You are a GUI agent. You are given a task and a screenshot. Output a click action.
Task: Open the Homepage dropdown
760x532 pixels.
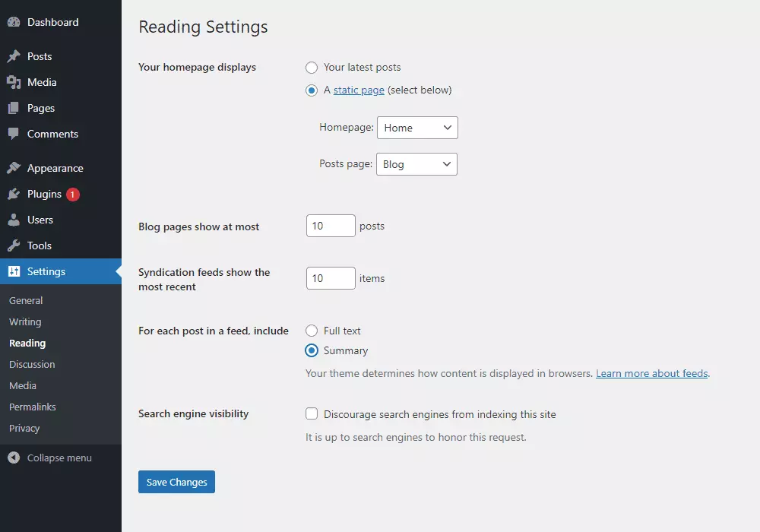[417, 128]
